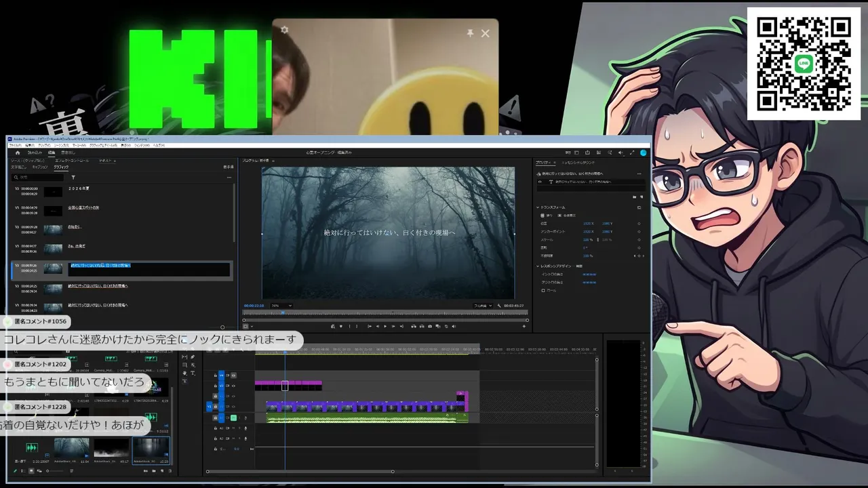Click the スケール value 100 %

pyautogui.click(x=587, y=239)
